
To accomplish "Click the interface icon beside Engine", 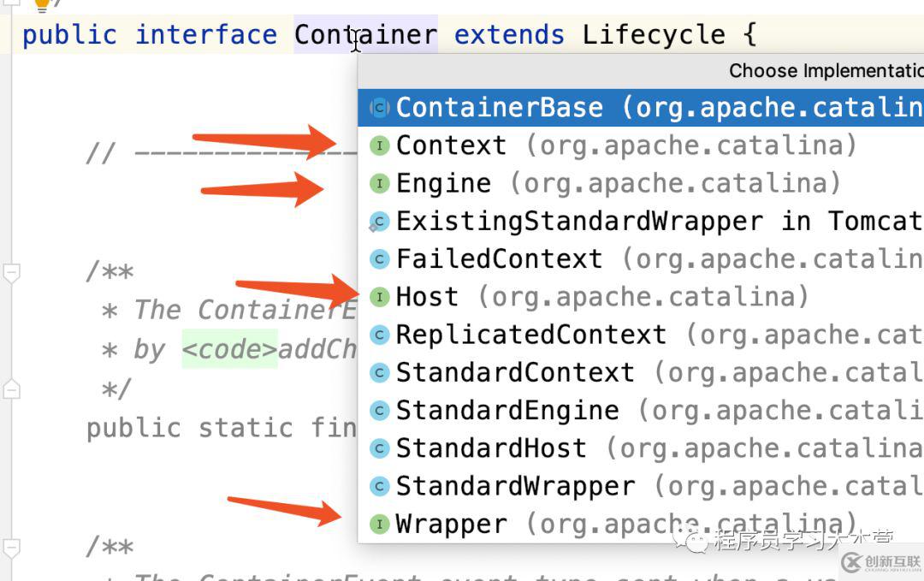I will (379, 183).
